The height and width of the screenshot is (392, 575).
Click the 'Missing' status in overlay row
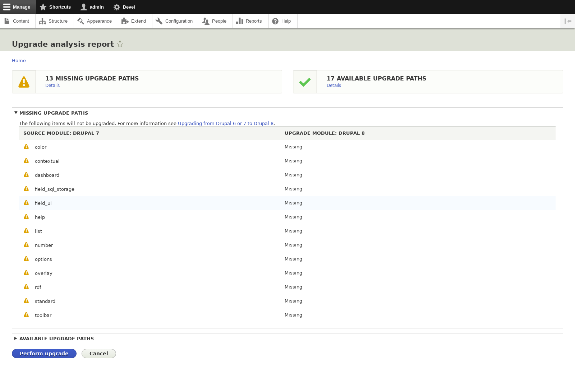click(293, 273)
